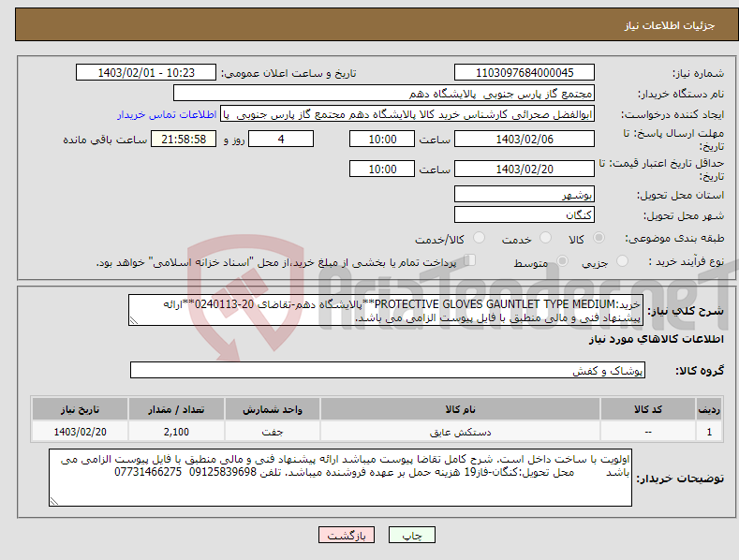
Task: Click the price validity time field 10:00
Action: (382, 169)
